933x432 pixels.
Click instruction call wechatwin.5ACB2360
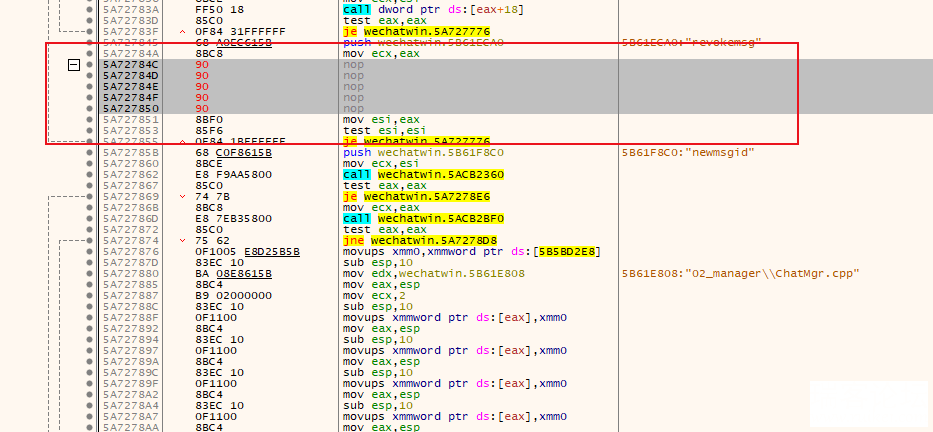tap(424, 174)
